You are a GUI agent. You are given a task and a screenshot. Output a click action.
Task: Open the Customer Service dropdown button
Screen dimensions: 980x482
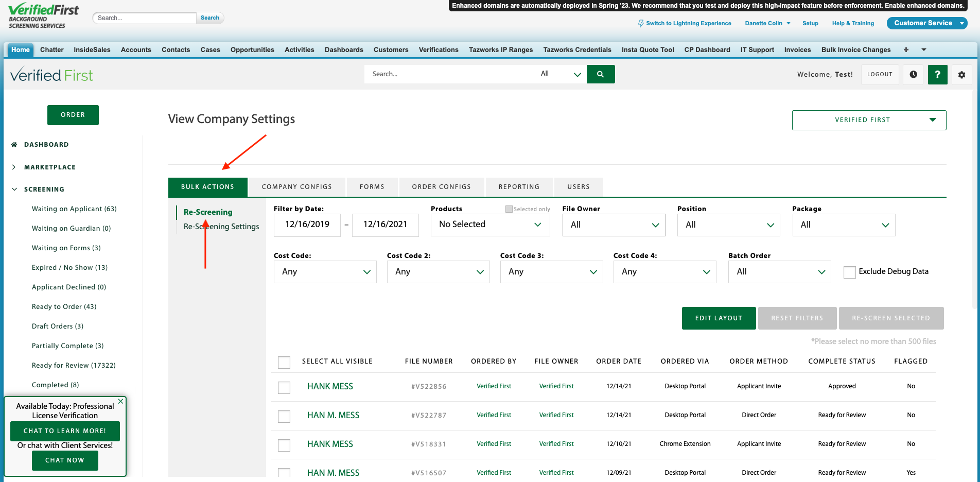click(927, 23)
